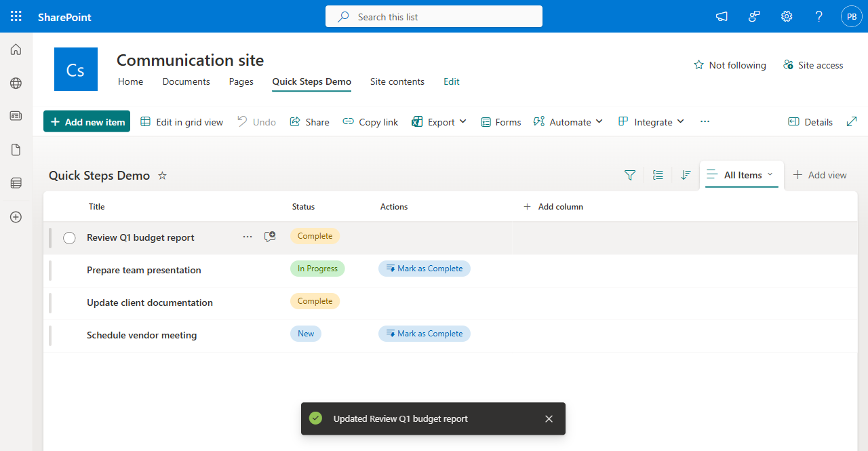Click Copy link command
Viewport: 868px width, 451px height.
click(370, 122)
